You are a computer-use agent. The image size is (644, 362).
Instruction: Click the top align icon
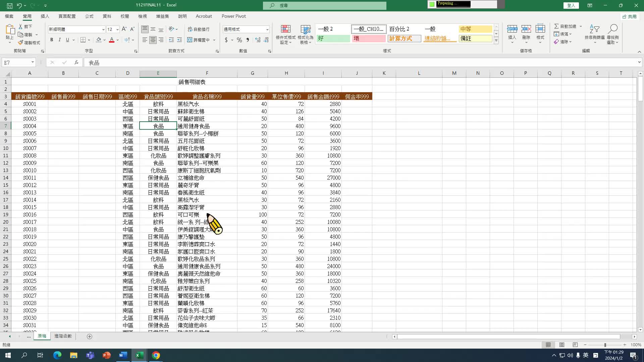pos(145,29)
